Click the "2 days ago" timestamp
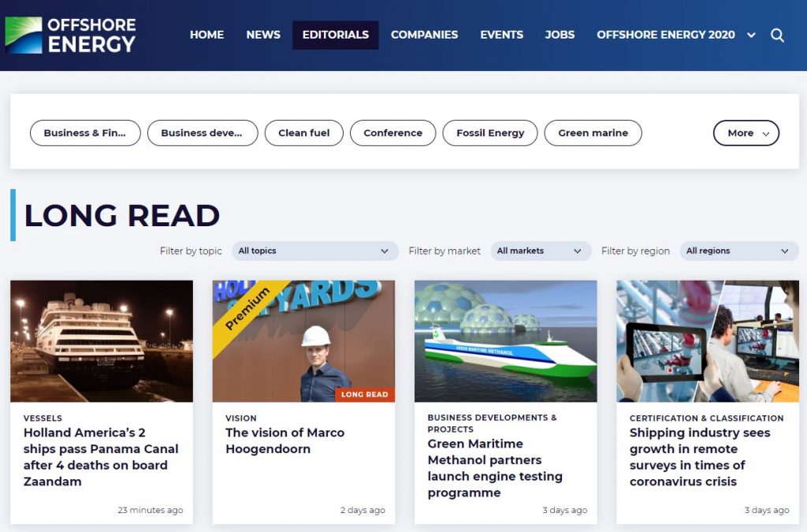 [363, 510]
